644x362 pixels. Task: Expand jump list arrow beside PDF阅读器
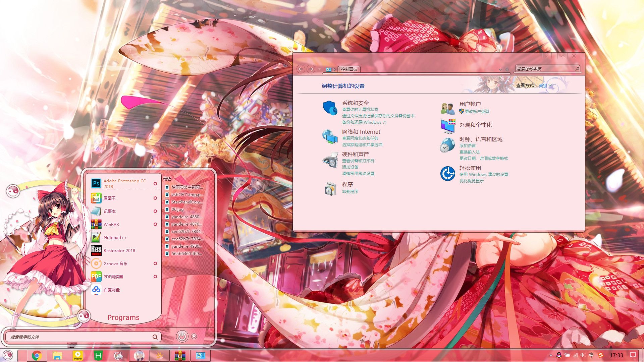[155, 277]
